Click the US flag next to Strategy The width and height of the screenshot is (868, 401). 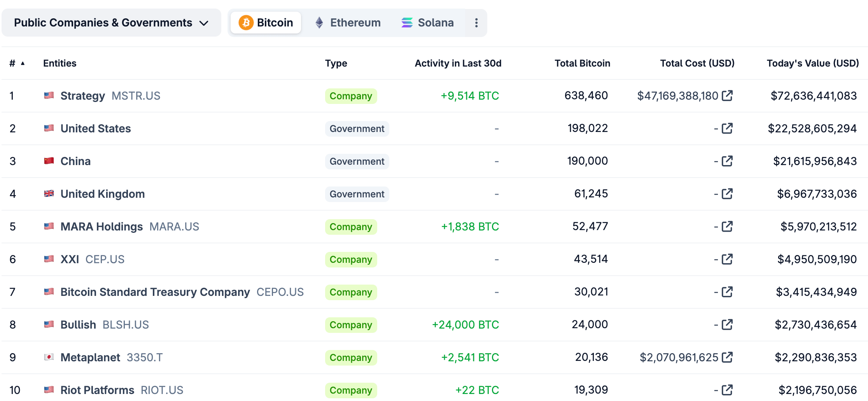click(x=49, y=95)
